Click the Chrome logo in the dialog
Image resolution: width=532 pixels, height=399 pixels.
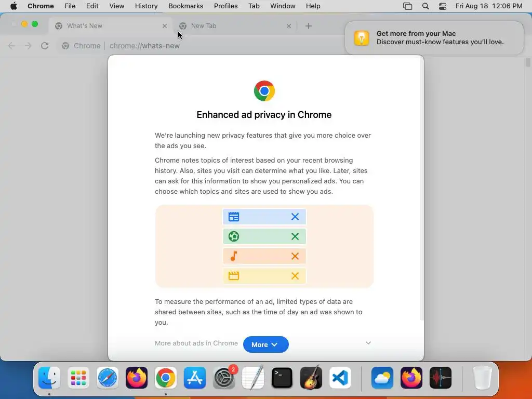tap(264, 91)
